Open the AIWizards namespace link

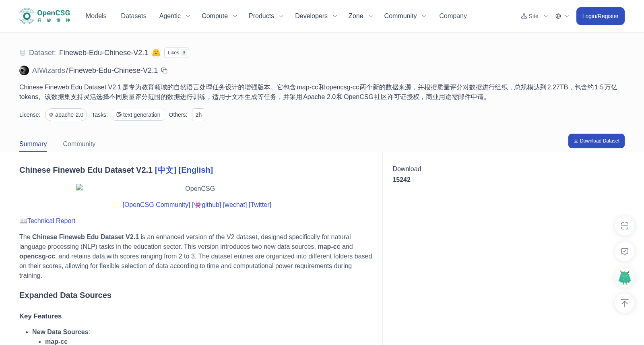(49, 70)
